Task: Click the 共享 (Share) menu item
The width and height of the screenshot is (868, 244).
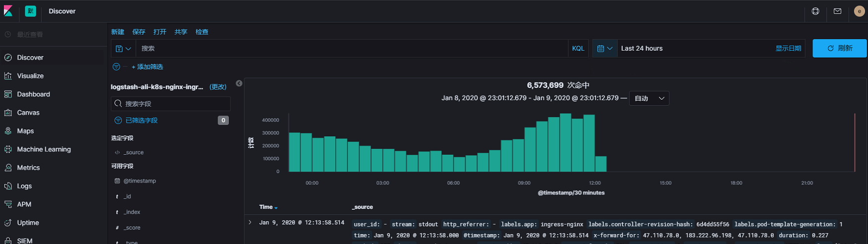Action: coord(181,32)
